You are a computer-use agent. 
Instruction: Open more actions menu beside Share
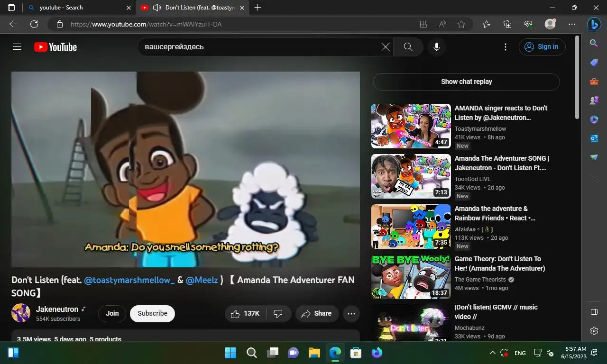[x=351, y=313]
